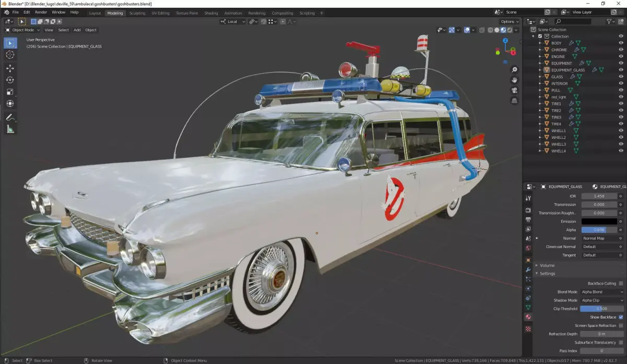This screenshot has width=627, height=364.
Task: Select the Scale tool
Action: (10, 92)
